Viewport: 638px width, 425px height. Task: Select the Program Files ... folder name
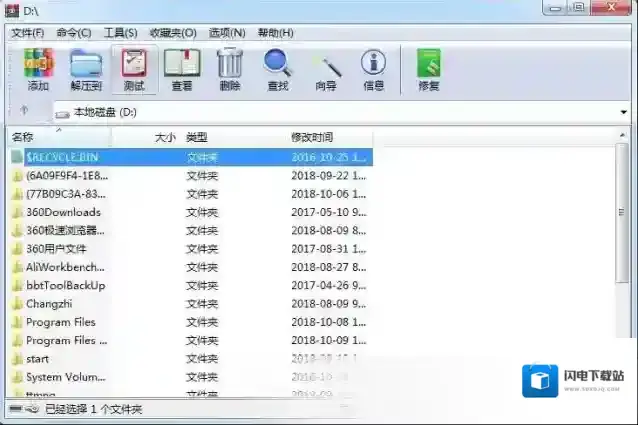67,340
